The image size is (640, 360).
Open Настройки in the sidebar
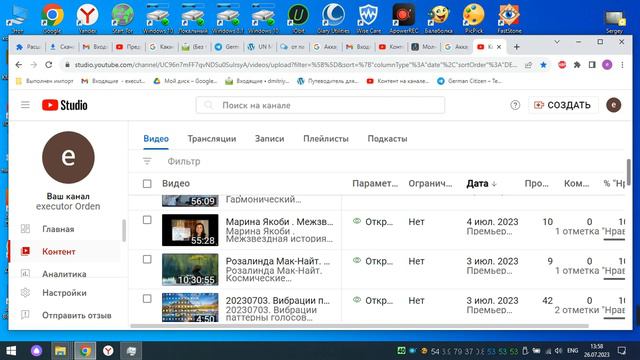click(x=65, y=293)
